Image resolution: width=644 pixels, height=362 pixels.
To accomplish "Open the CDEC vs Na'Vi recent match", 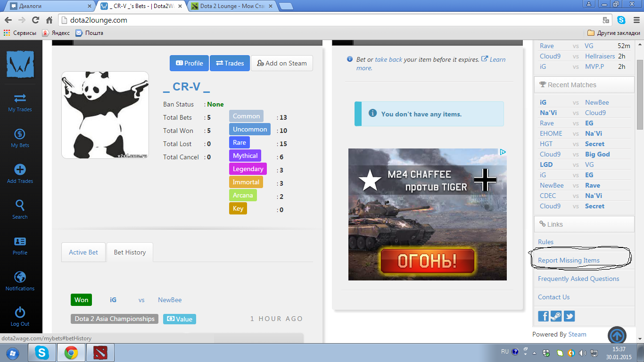I will (x=585, y=196).
